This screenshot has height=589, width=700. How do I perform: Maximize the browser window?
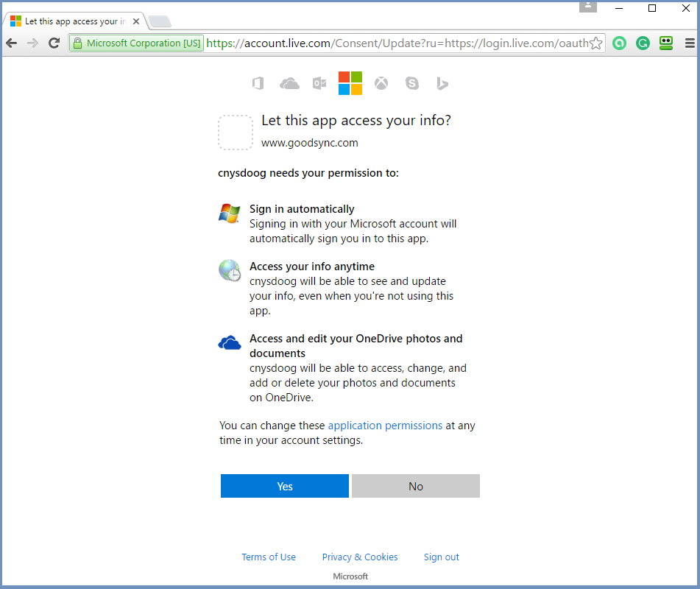coord(652,8)
